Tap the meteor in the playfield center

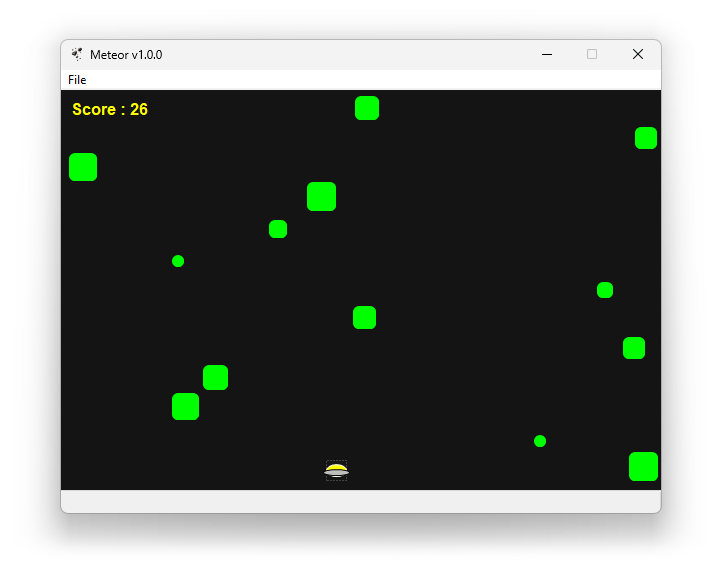coord(364,317)
